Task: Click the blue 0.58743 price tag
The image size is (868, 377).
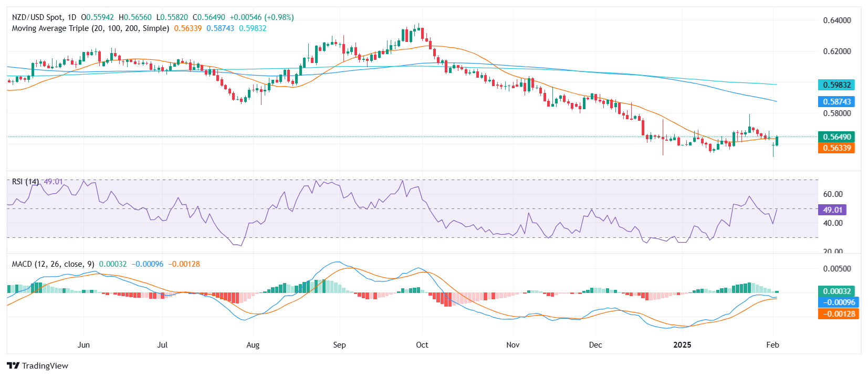Action: pyautogui.click(x=836, y=102)
